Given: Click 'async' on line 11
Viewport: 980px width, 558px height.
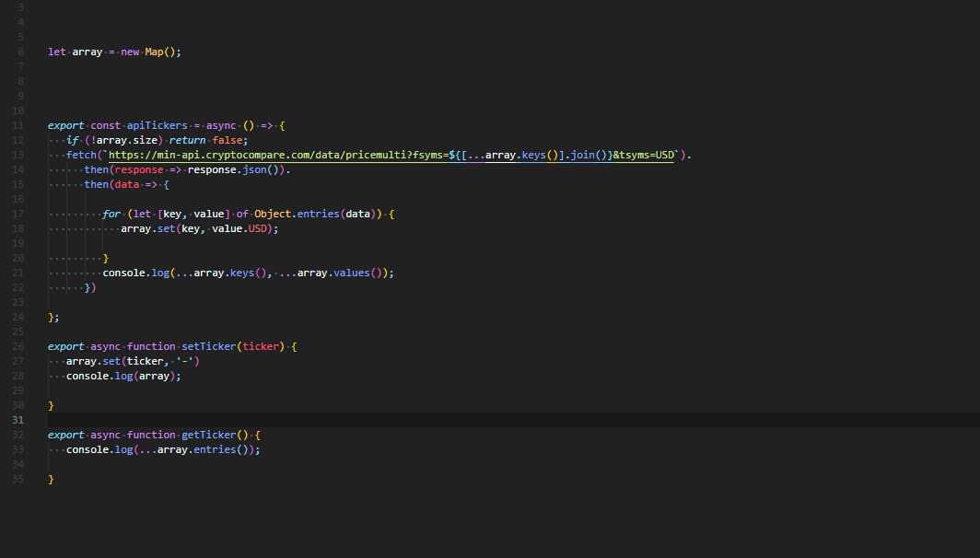Looking at the screenshot, I should [221, 125].
